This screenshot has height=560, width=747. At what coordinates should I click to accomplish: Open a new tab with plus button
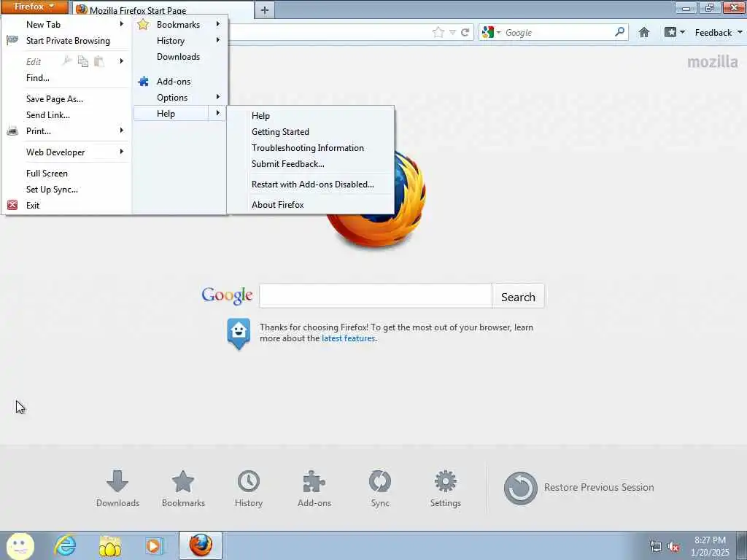click(265, 10)
